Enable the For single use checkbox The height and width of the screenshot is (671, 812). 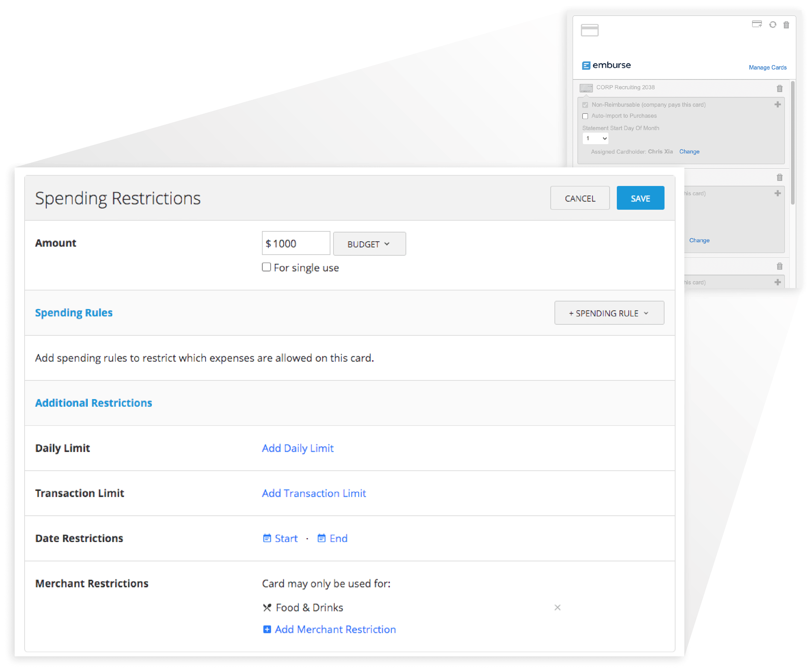pyautogui.click(x=267, y=267)
